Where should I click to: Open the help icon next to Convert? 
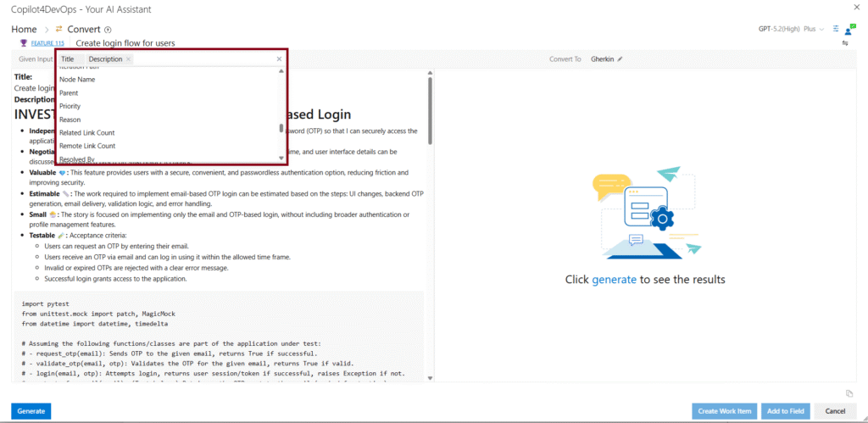point(108,30)
